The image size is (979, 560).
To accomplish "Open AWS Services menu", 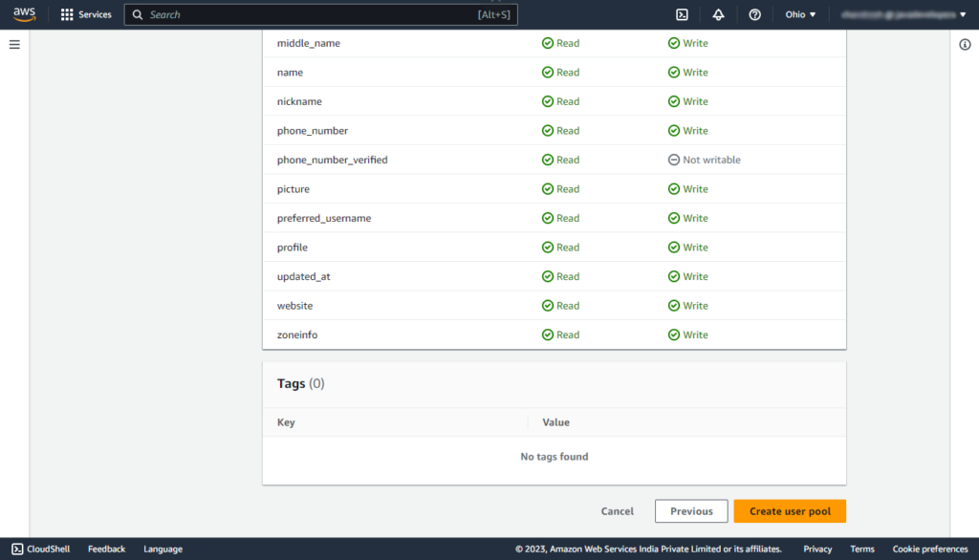I will tap(86, 13).
